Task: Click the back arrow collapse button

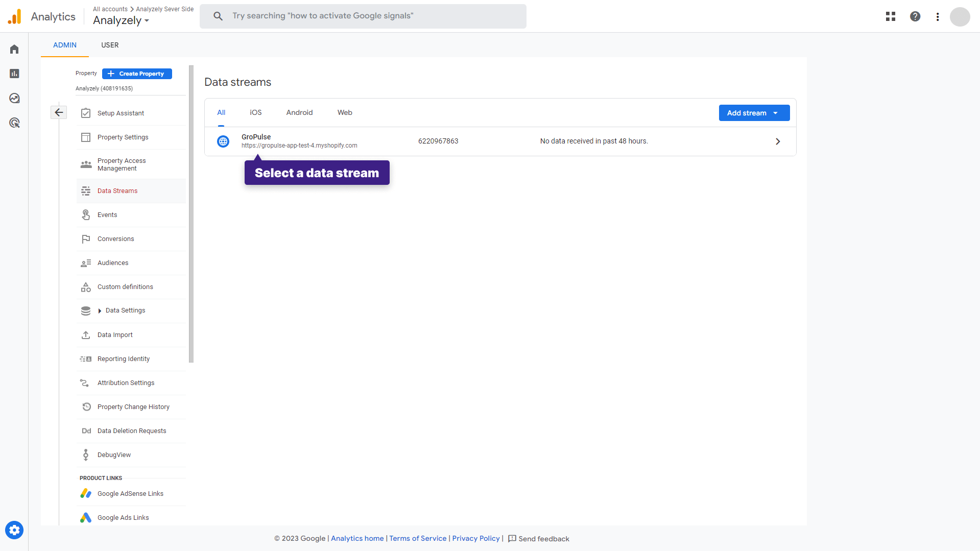Action: 59,112
